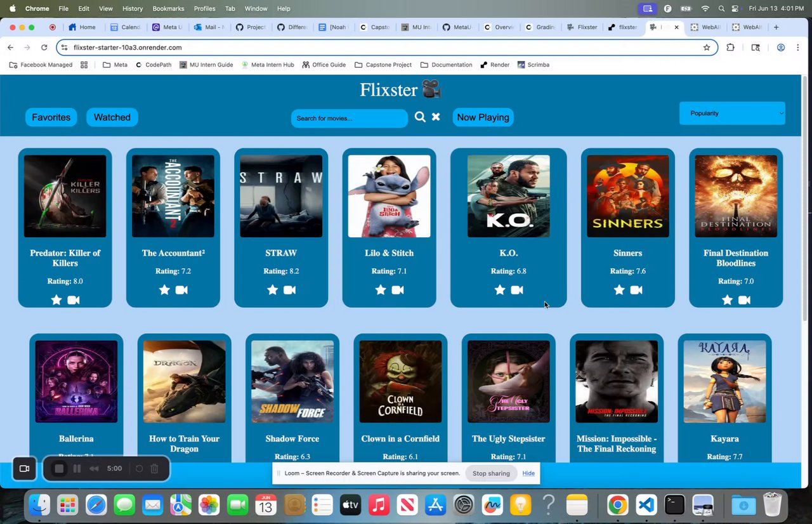Open the History menu
Viewport: 812px width, 524px height.
133,9
